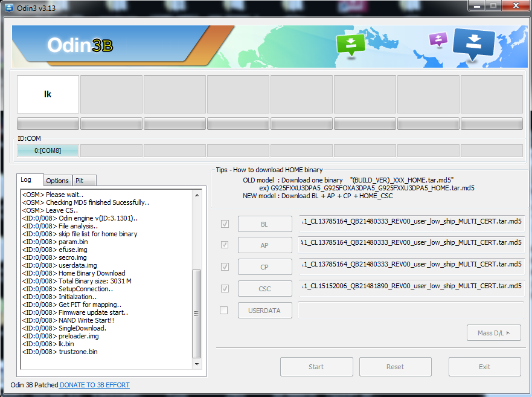
Task: Click the USERDATA file button
Action: (x=264, y=311)
